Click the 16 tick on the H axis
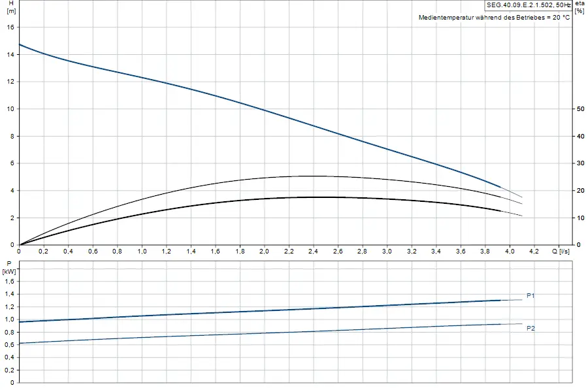 coord(10,27)
